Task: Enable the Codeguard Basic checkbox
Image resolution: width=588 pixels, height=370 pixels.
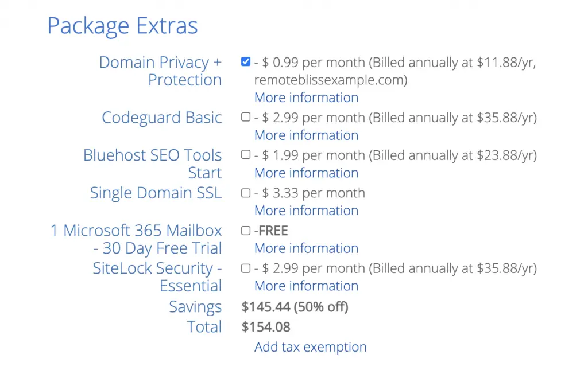Action: 246,117
